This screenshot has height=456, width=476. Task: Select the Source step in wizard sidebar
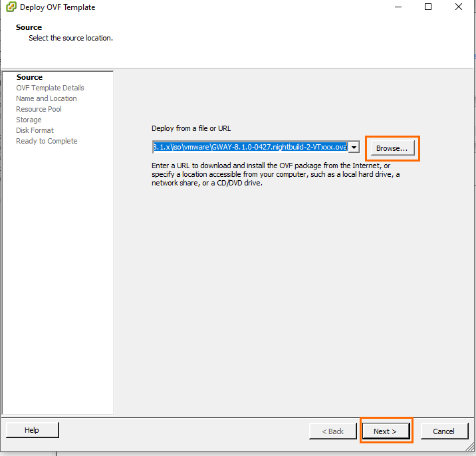point(29,77)
